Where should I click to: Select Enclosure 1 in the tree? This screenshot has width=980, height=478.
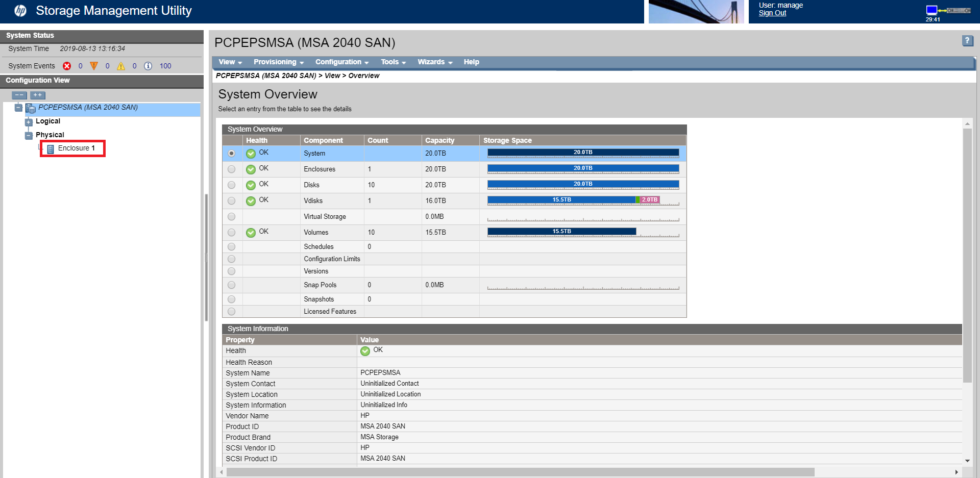[x=77, y=148]
